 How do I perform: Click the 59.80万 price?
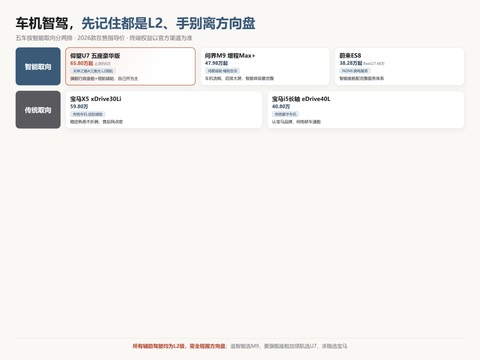(x=79, y=107)
